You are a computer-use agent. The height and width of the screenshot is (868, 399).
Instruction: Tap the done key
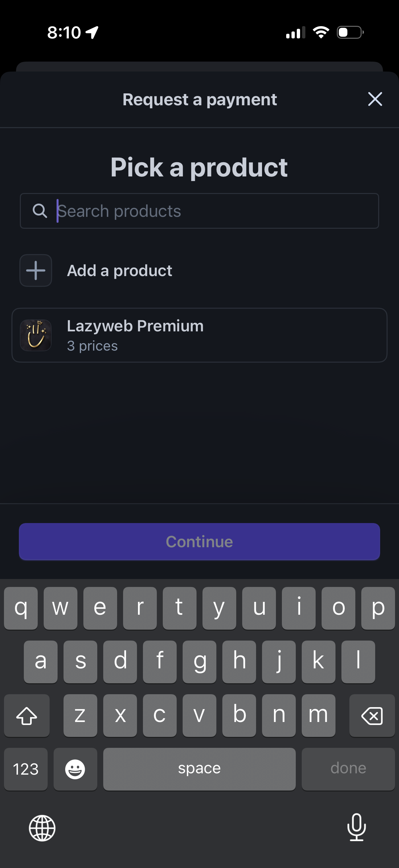[348, 769]
